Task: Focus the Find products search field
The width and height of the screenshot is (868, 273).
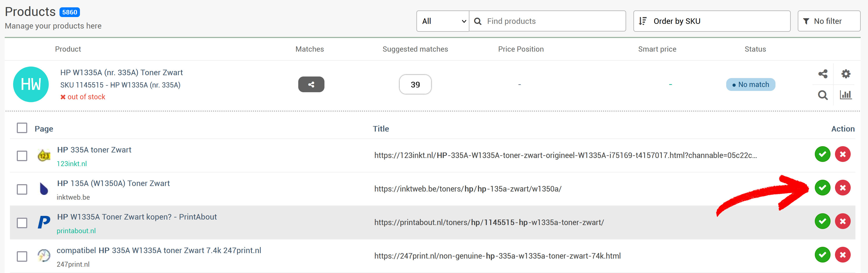Action: [553, 21]
